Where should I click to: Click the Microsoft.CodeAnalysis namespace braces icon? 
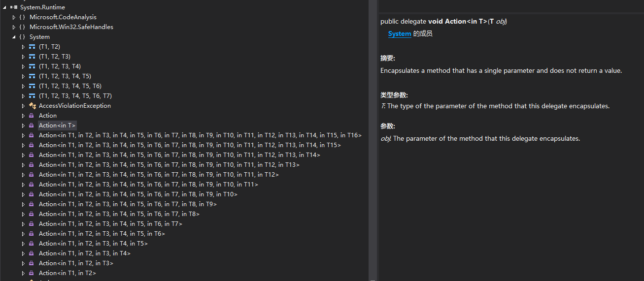[x=22, y=17]
